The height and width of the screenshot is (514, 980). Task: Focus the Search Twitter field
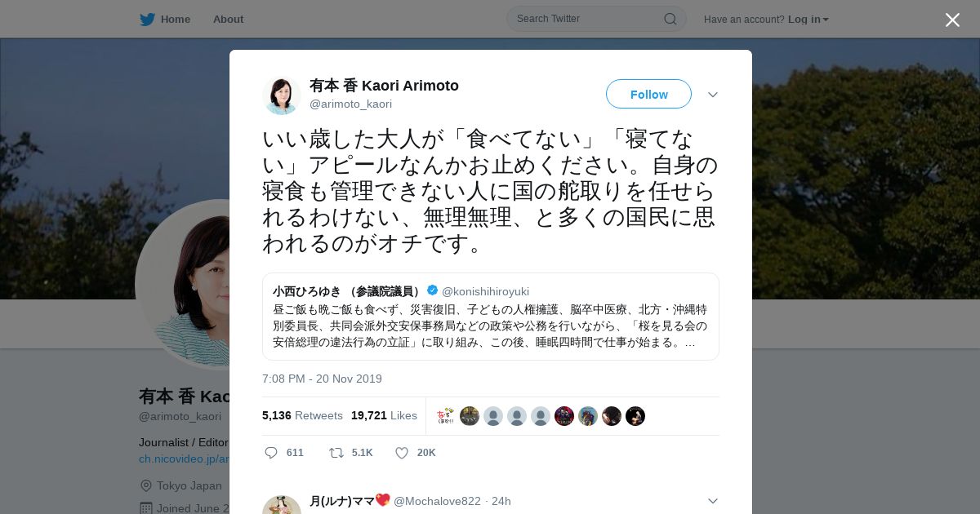tap(596, 19)
